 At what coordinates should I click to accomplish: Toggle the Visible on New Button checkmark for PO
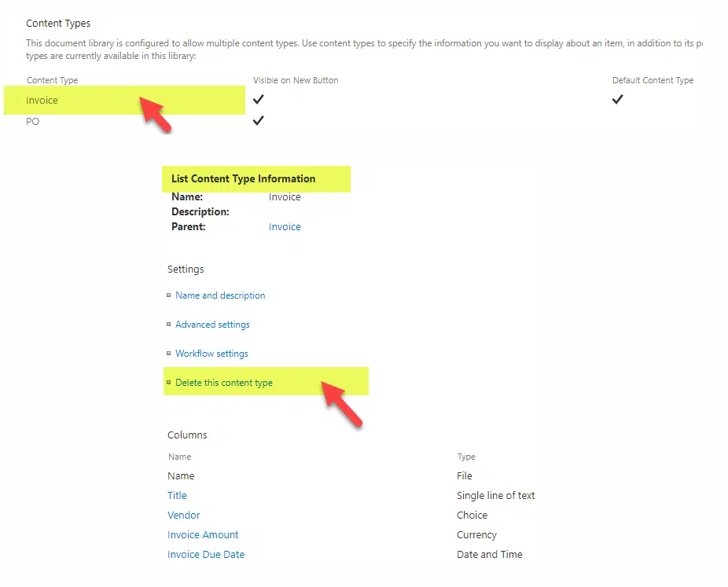[258, 120]
